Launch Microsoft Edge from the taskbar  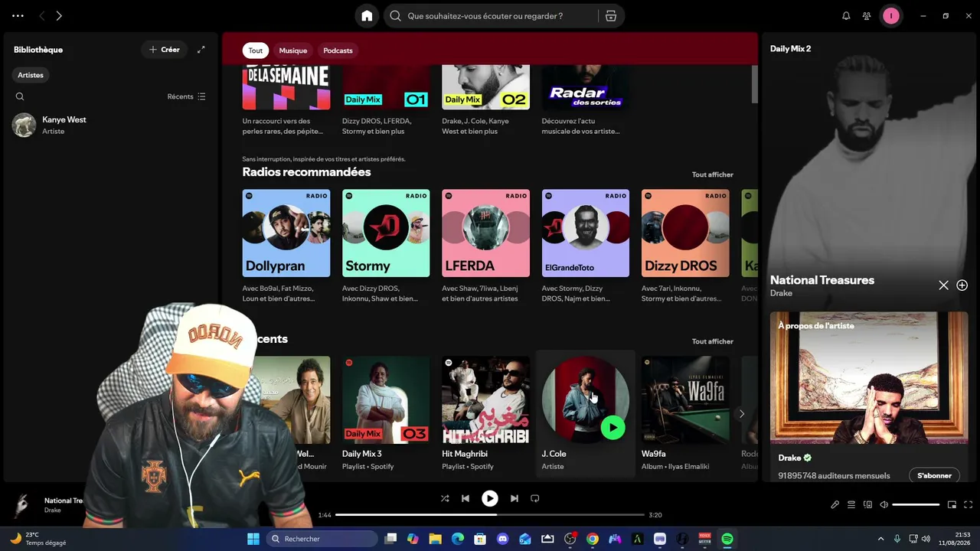[x=457, y=539]
